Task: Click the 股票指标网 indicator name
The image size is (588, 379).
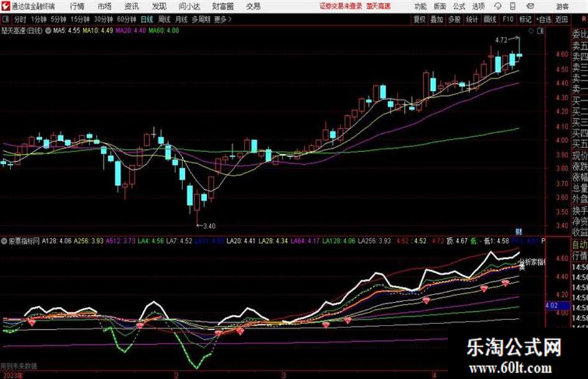Action: click(24, 241)
